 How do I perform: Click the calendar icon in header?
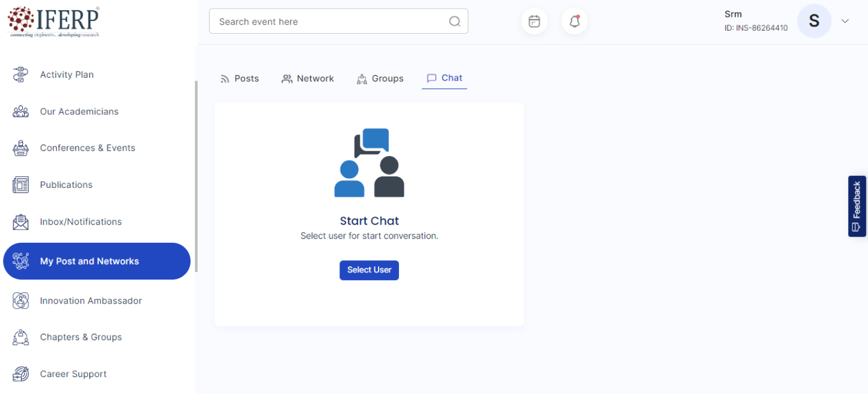tap(534, 22)
